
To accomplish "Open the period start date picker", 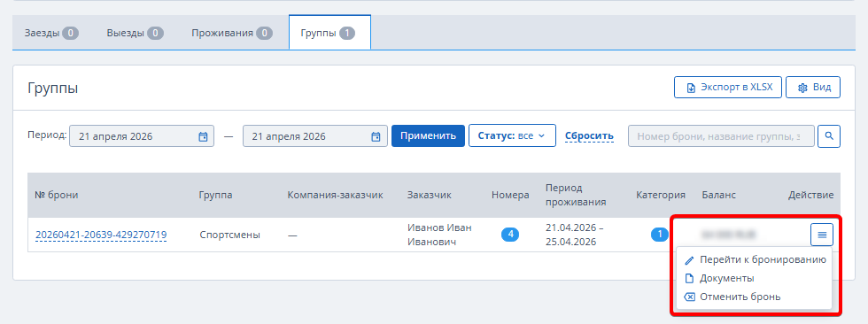I will (142, 136).
